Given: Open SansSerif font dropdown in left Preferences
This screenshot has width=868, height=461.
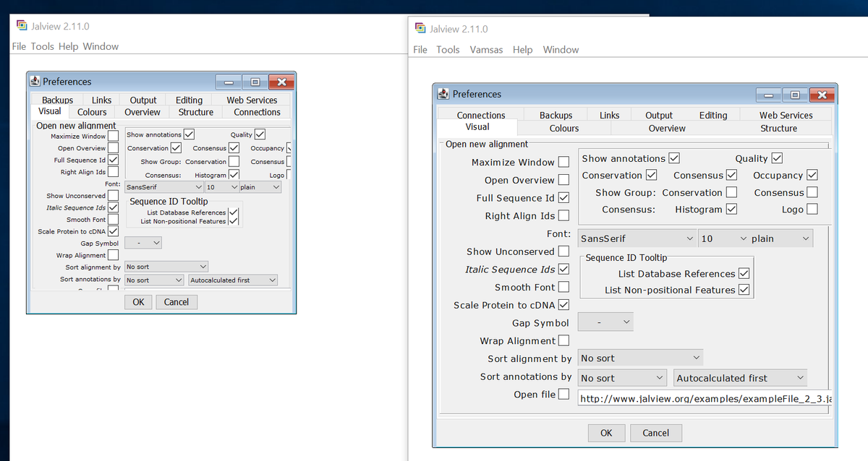Looking at the screenshot, I should pyautogui.click(x=163, y=187).
